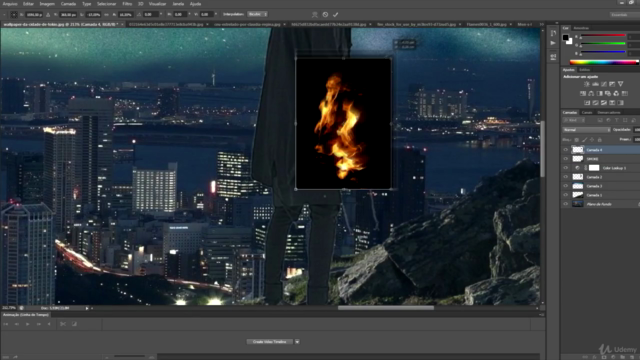Open the collapsed History panel icon
Screen dimensions: 640x360
point(553,33)
